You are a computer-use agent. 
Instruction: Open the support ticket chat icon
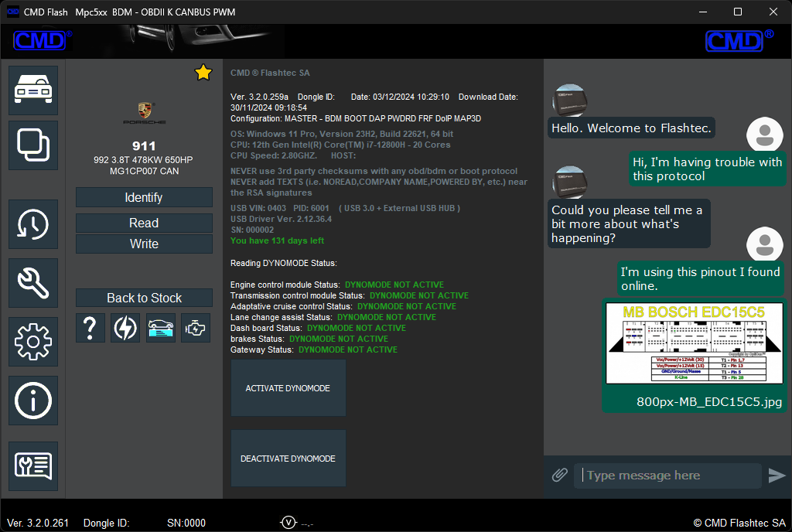[33, 466]
